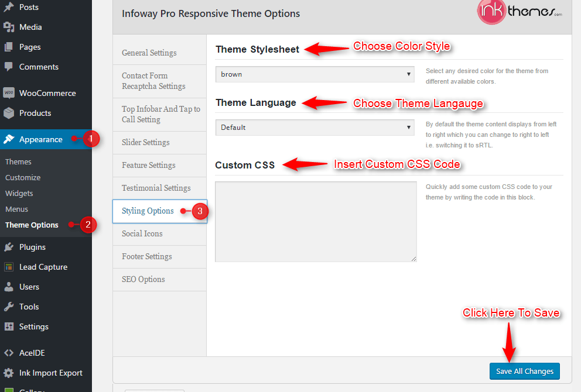The height and width of the screenshot is (392, 581).
Task: Click the Custom CSS textarea resize handle
Action: [x=413, y=259]
